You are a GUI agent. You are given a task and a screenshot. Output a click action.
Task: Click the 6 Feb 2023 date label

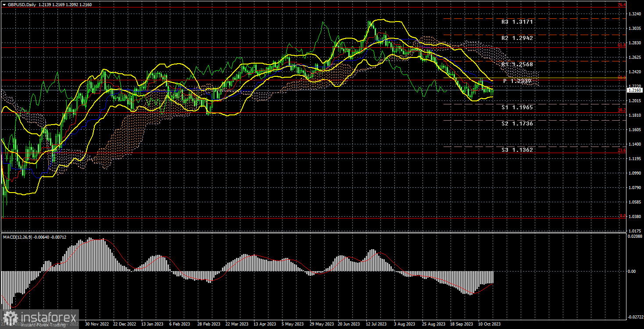(x=181, y=324)
